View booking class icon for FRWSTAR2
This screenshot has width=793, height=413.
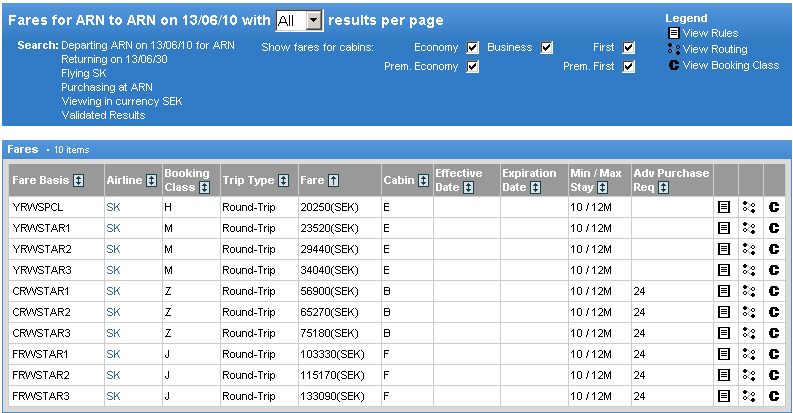pos(773,376)
